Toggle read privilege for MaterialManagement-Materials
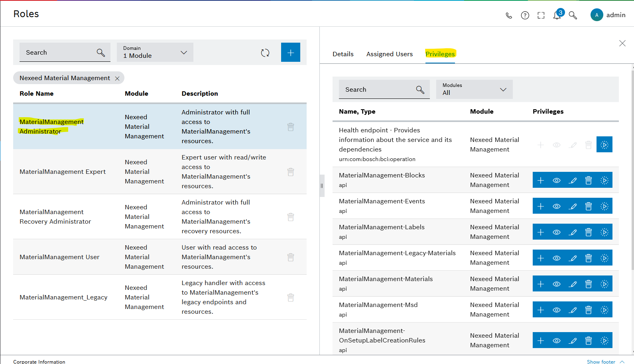 click(x=557, y=284)
